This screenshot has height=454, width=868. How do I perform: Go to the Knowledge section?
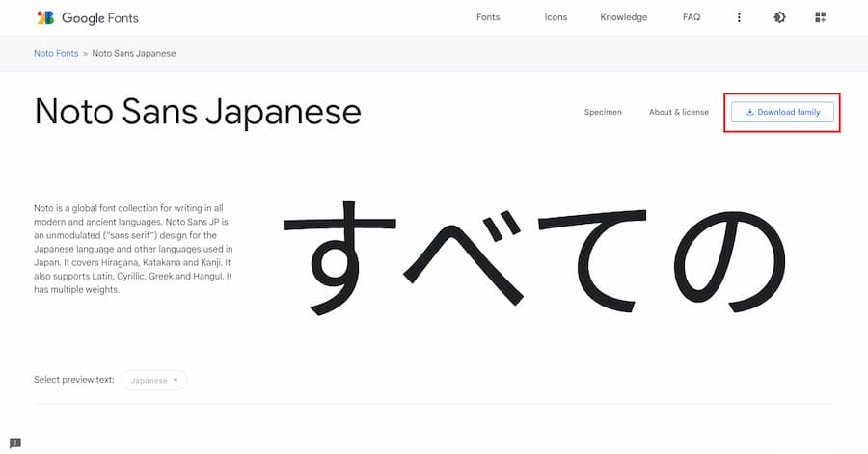coord(623,17)
